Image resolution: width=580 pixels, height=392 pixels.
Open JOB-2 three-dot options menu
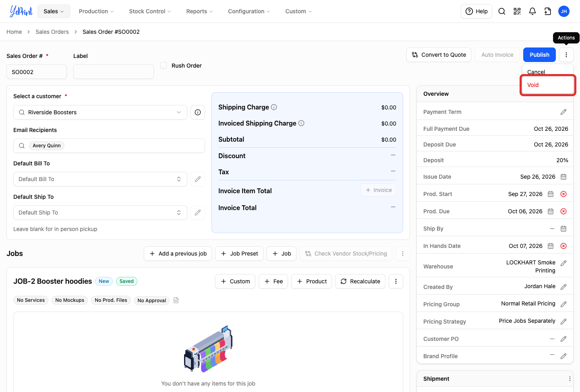click(396, 281)
